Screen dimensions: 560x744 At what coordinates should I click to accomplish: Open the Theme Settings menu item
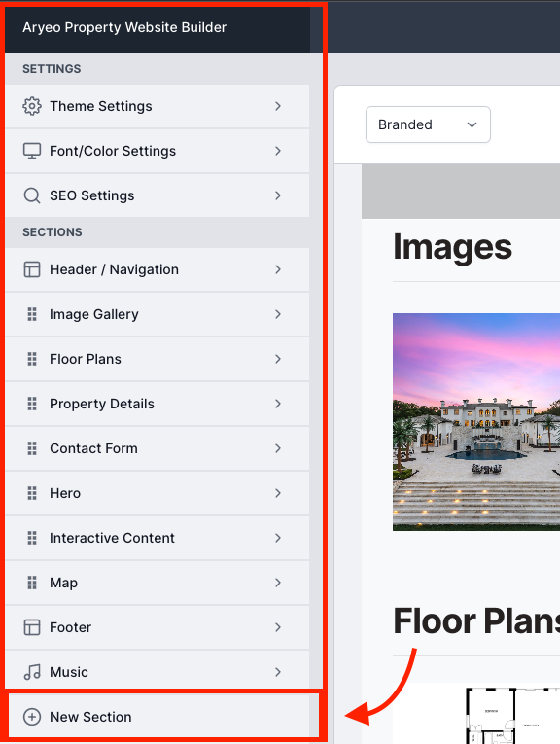[x=157, y=106]
